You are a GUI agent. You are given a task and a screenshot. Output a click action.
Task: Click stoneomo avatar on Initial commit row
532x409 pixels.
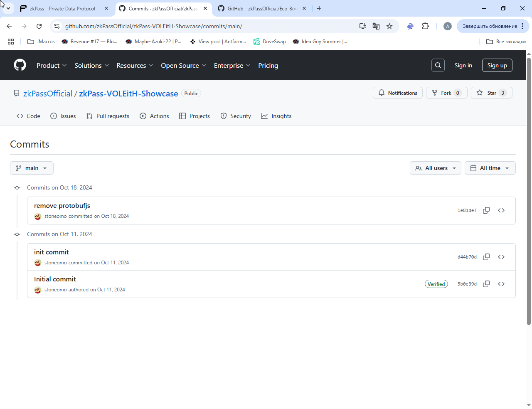tap(38, 290)
